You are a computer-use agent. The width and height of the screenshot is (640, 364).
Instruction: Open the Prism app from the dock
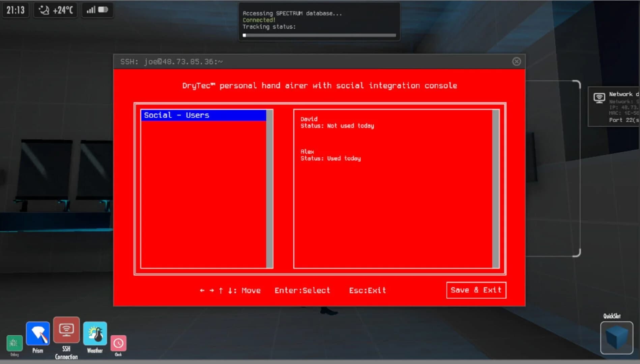tap(37, 332)
